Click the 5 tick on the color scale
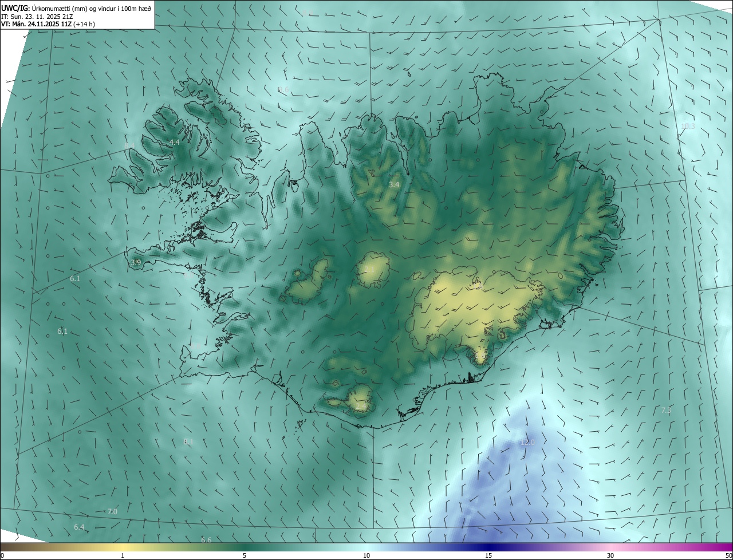 [245, 556]
